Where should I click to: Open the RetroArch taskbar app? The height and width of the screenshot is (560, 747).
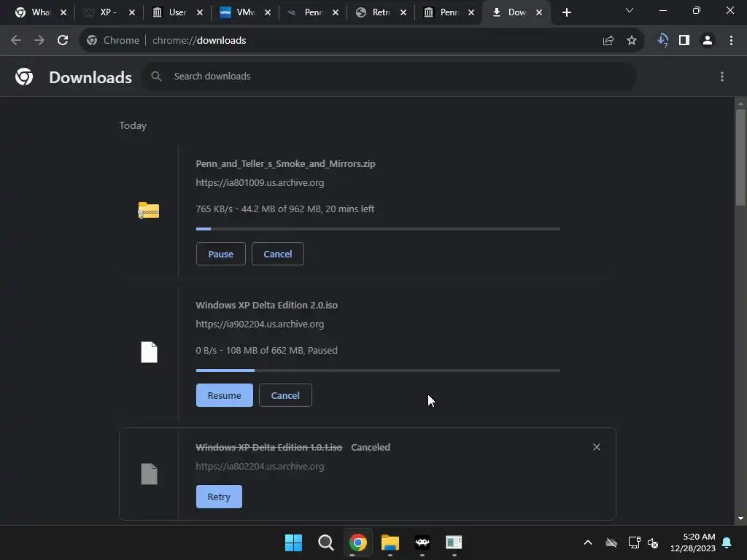click(422, 542)
